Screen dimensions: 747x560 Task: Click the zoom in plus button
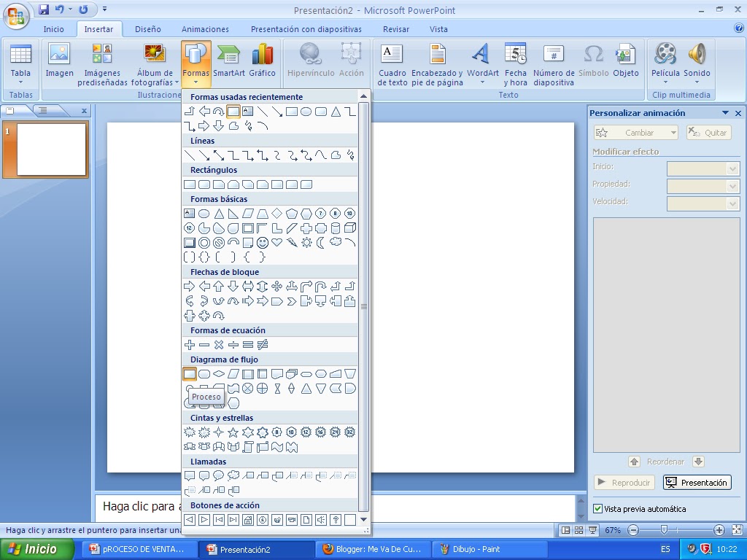(719, 530)
